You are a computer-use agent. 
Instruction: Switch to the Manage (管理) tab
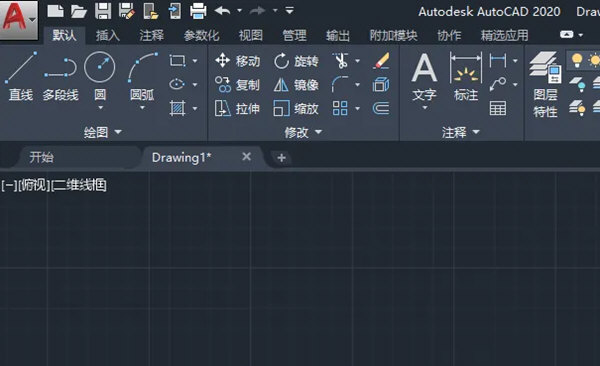click(x=294, y=36)
